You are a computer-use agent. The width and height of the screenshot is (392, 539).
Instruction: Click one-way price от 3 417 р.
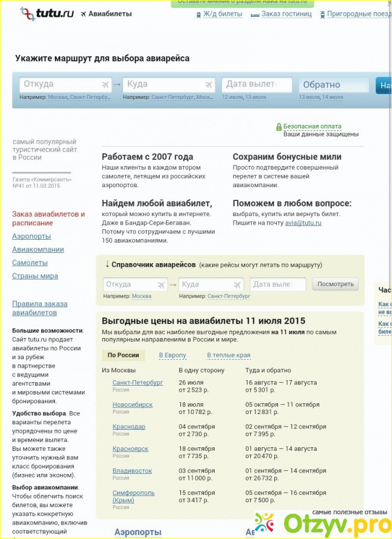click(x=194, y=500)
